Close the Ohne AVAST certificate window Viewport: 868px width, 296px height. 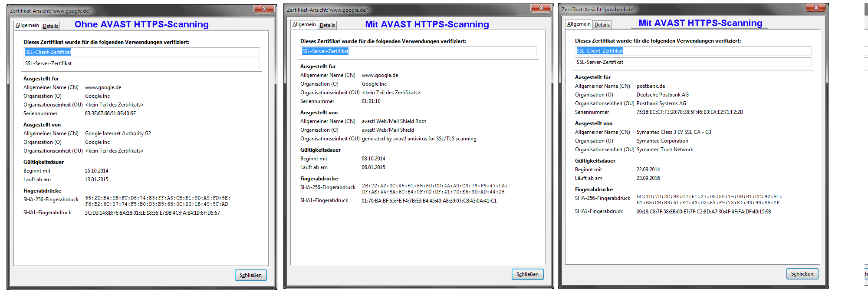coord(264,8)
